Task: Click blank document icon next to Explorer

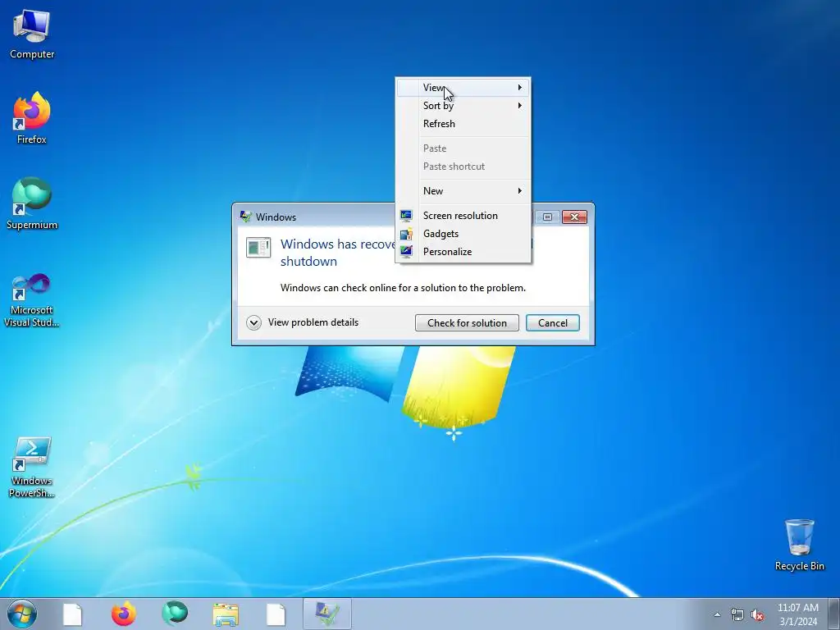Action: (276, 614)
